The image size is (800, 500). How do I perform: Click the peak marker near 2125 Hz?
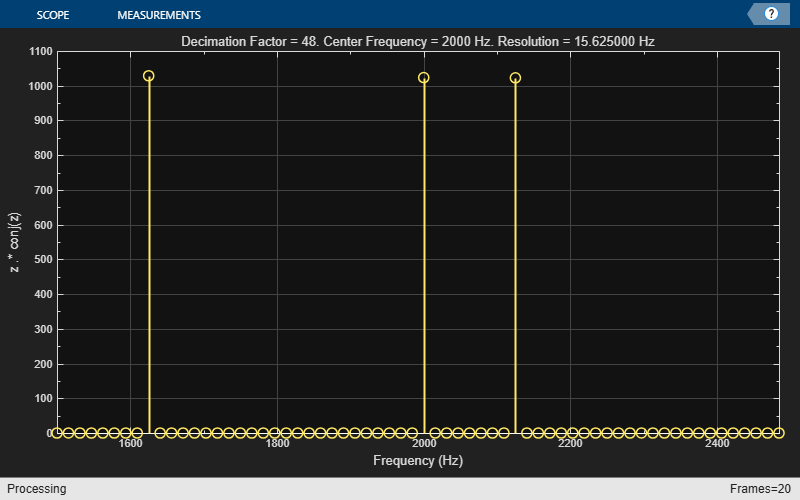(515, 78)
